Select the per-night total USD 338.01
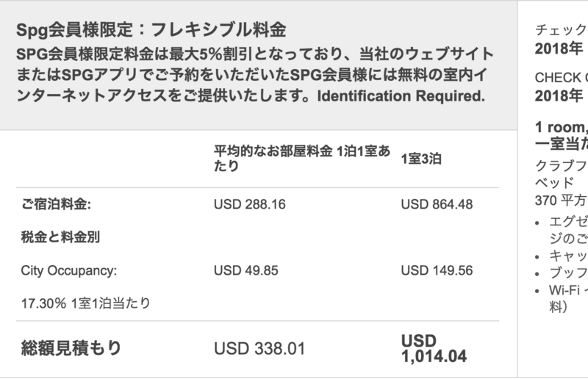 tap(259, 349)
